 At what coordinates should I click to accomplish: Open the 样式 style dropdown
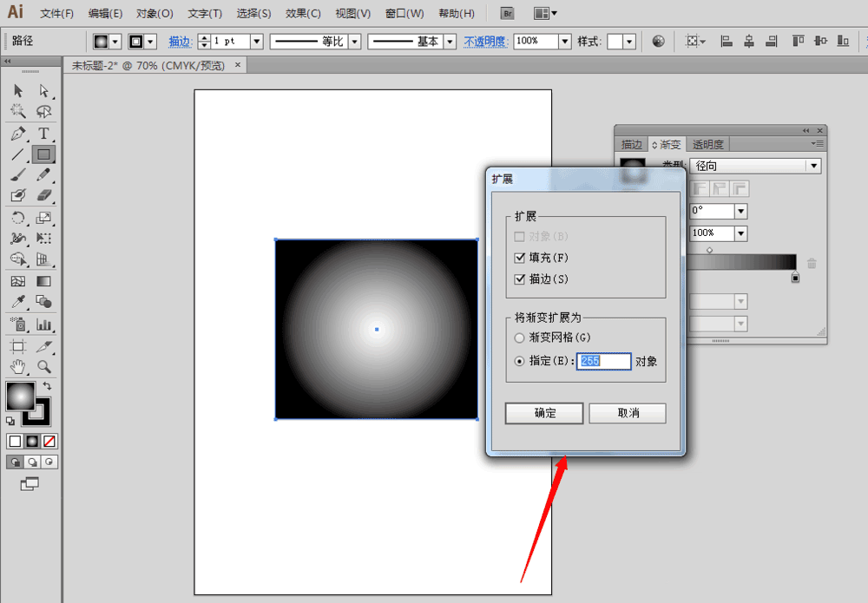629,42
